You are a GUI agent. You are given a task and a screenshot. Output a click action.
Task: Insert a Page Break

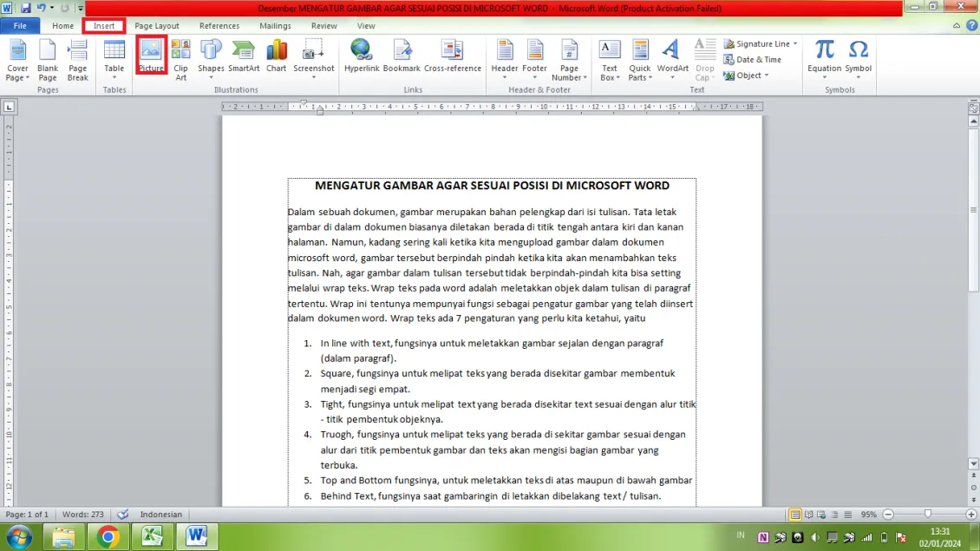coord(77,60)
